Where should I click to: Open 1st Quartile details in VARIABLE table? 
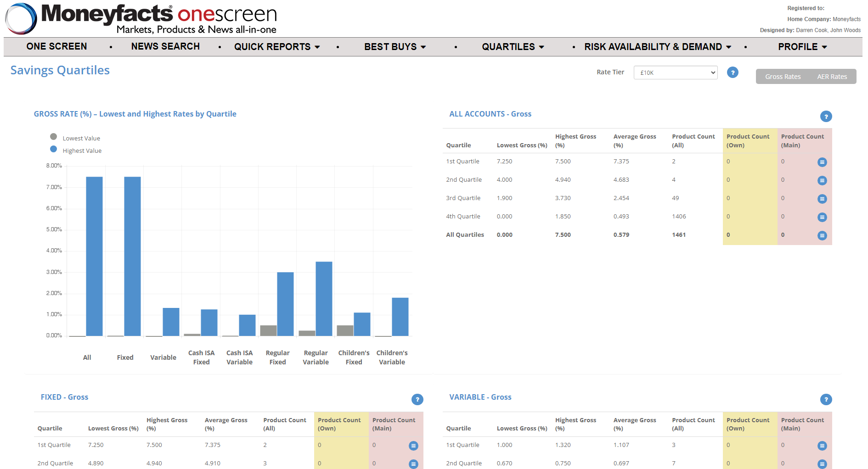pyautogui.click(x=822, y=445)
